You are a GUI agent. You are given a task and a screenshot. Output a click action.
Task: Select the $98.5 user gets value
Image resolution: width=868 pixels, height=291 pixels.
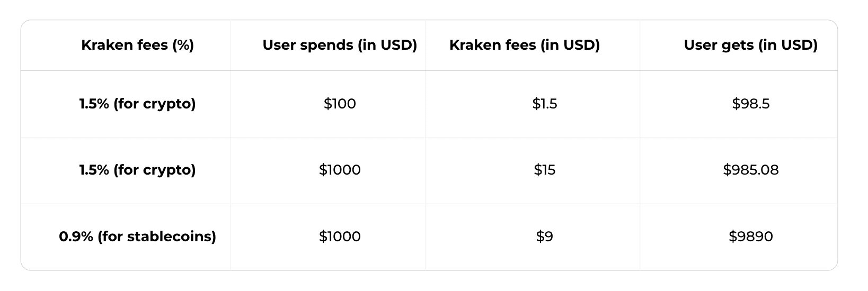[x=750, y=104]
